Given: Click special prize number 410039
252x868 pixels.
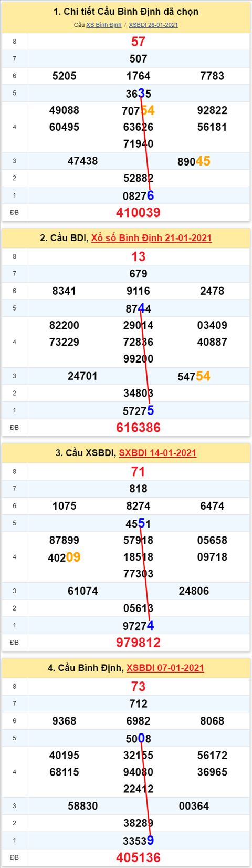Looking at the screenshot, I should tap(138, 213).
